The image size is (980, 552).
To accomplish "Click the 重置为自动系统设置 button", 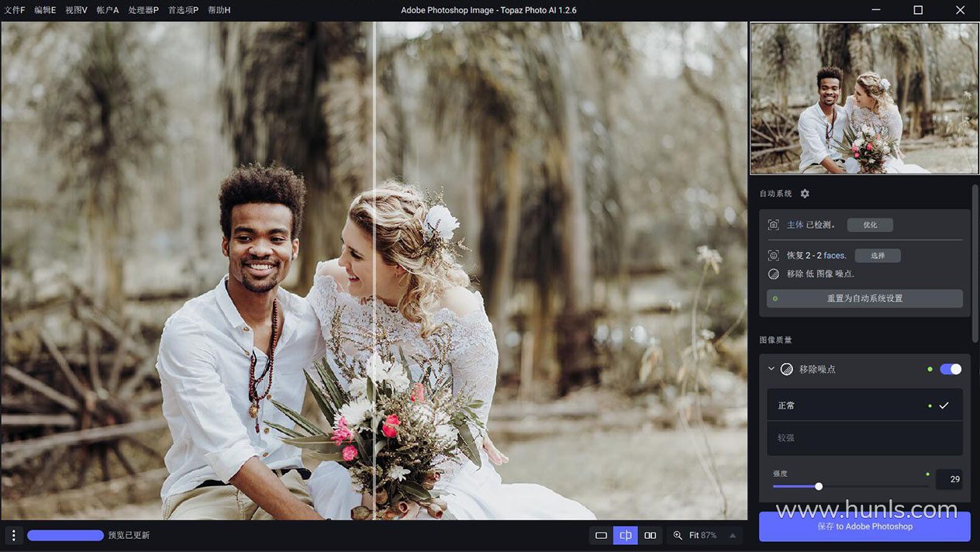I will pyautogui.click(x=864, y=298).
